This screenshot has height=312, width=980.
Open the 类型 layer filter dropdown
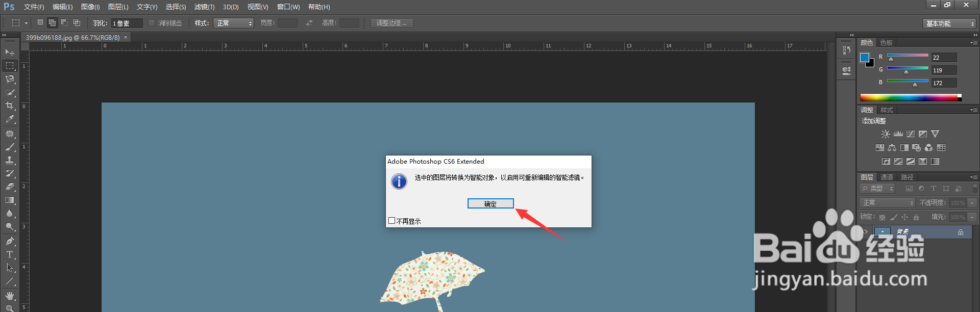[x=877, y=189]
